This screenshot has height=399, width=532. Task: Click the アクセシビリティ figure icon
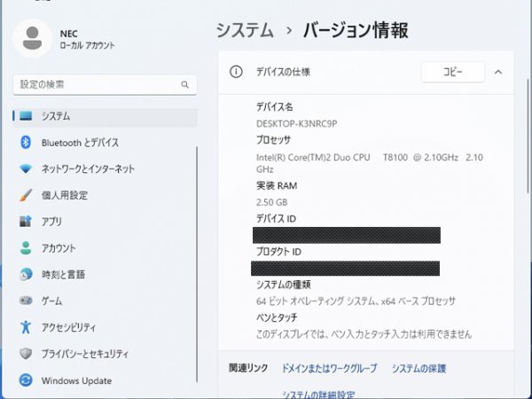[x=26, y=327]
